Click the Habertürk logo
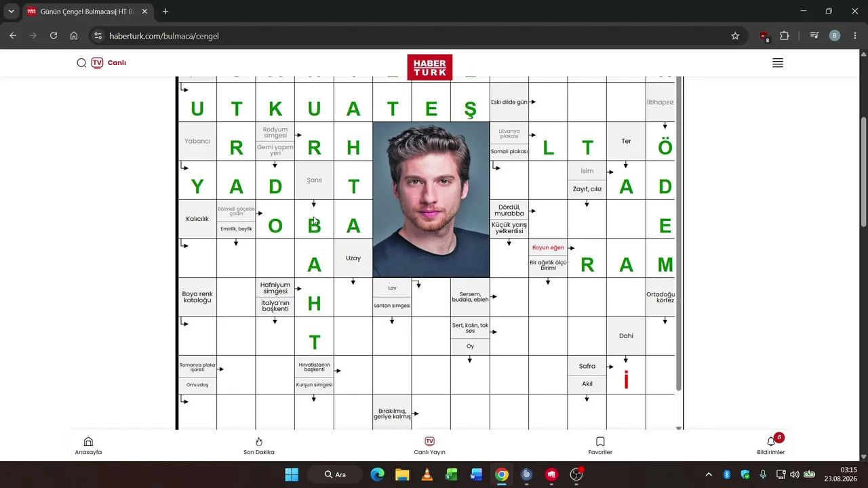 click(x=430, y=68)
